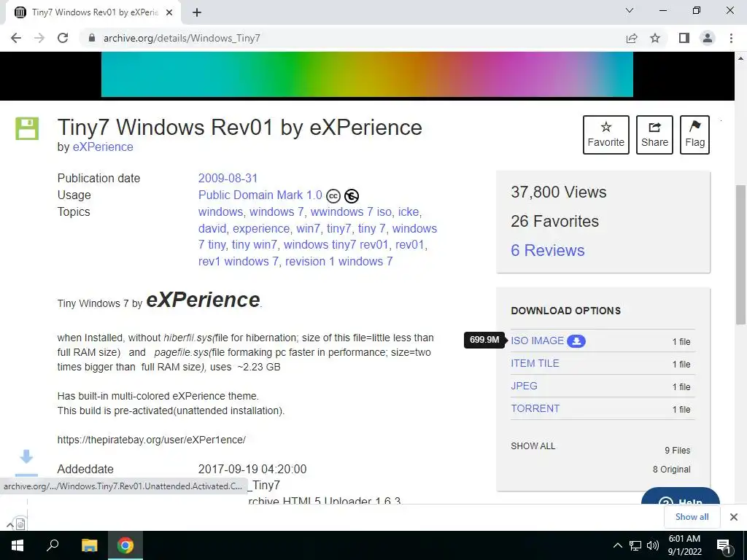Click the '37,800 Views' text
This screenshot has height=560, width=747.
pyautogui.click(x=558, y=192)
